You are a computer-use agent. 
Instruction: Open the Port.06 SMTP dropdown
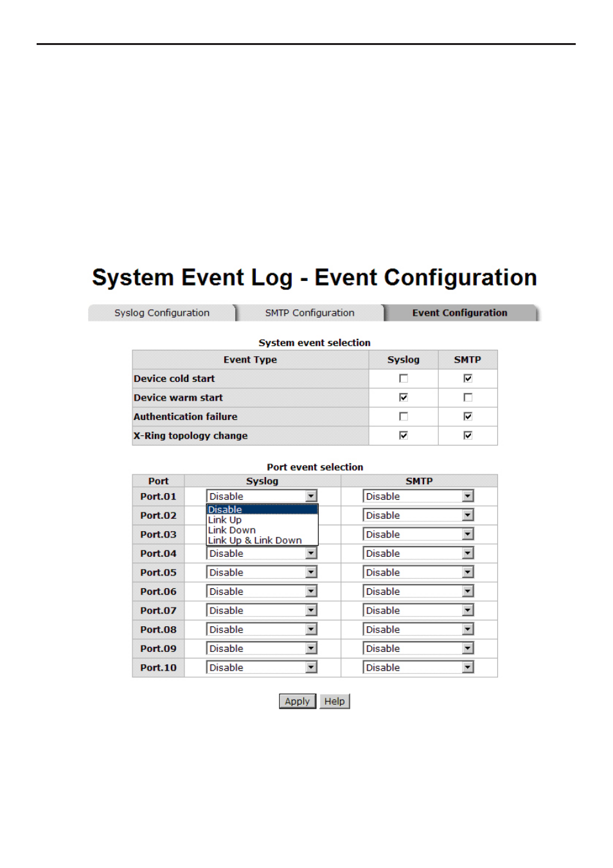pos(418,592)
